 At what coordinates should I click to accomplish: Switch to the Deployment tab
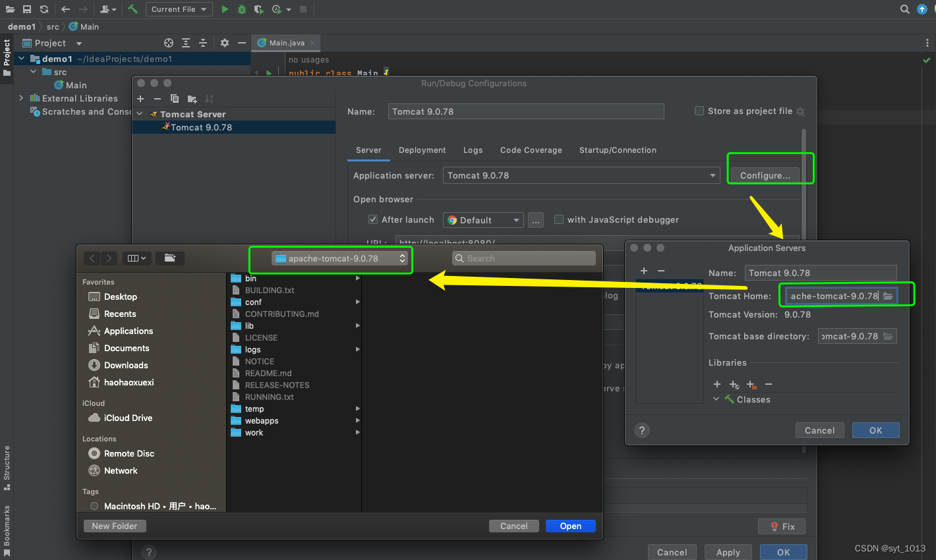pos(422,150)
